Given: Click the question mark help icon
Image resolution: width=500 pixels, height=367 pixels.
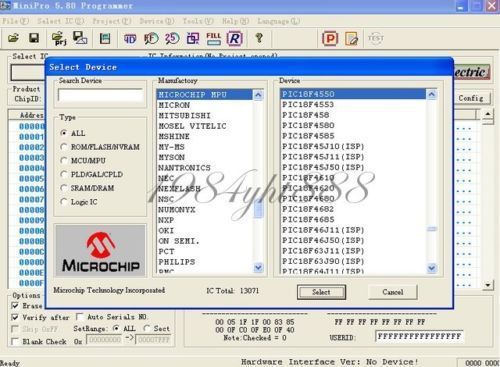Looking at the screenshot, I should pos(259,38).
